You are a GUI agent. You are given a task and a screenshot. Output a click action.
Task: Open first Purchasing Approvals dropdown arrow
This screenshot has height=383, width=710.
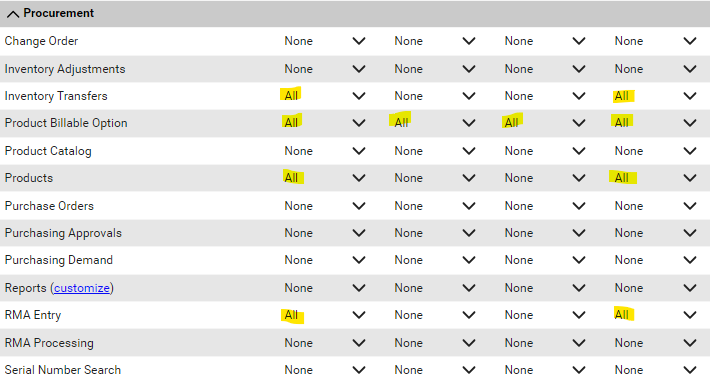click(x=359, y=233)
